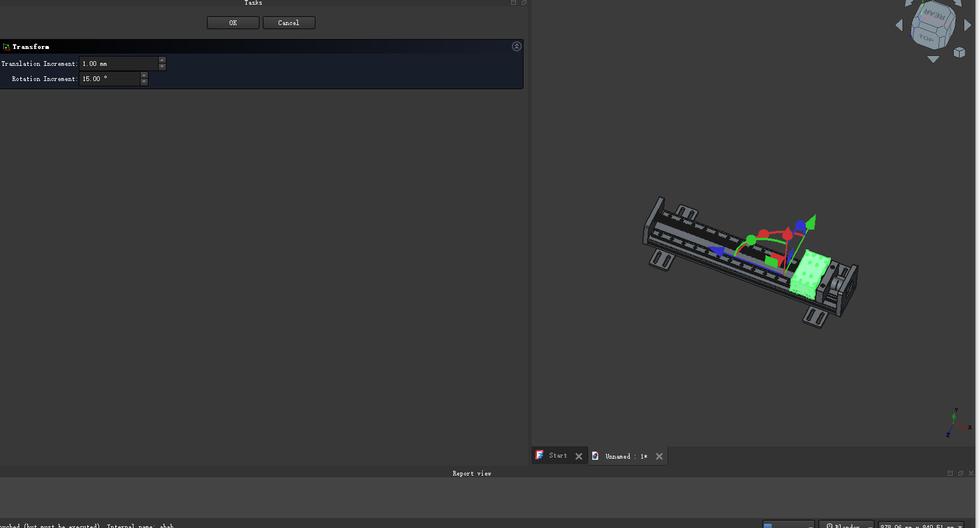Click the green translation arrow of gizmo
This screenshot has height=528, width=980.
pos(811,222)
